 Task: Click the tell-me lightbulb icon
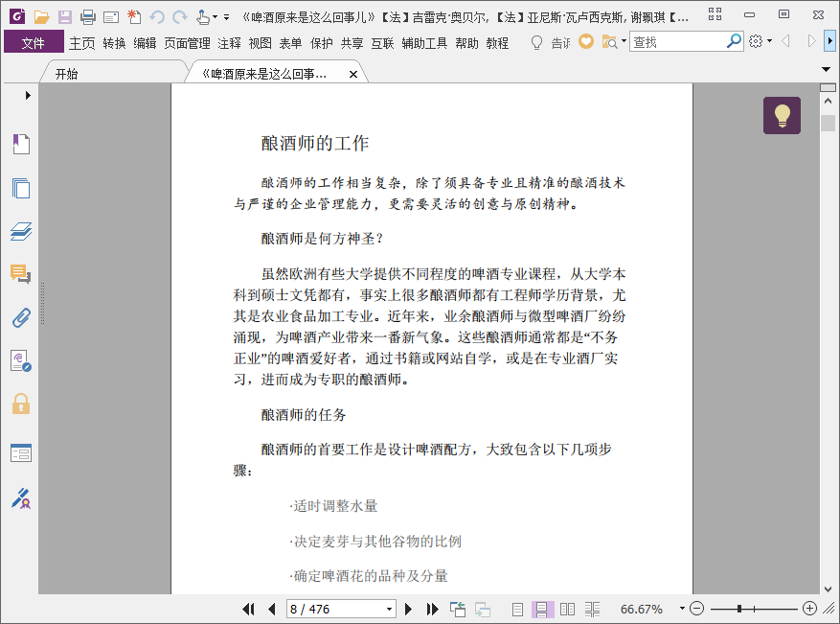[x=536, y=42]
